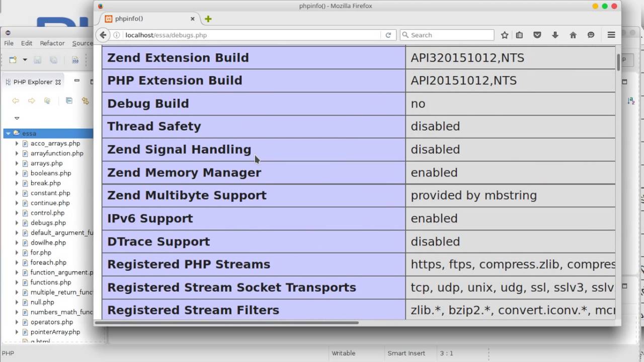Expand null.php tree node

pos(17,302)
